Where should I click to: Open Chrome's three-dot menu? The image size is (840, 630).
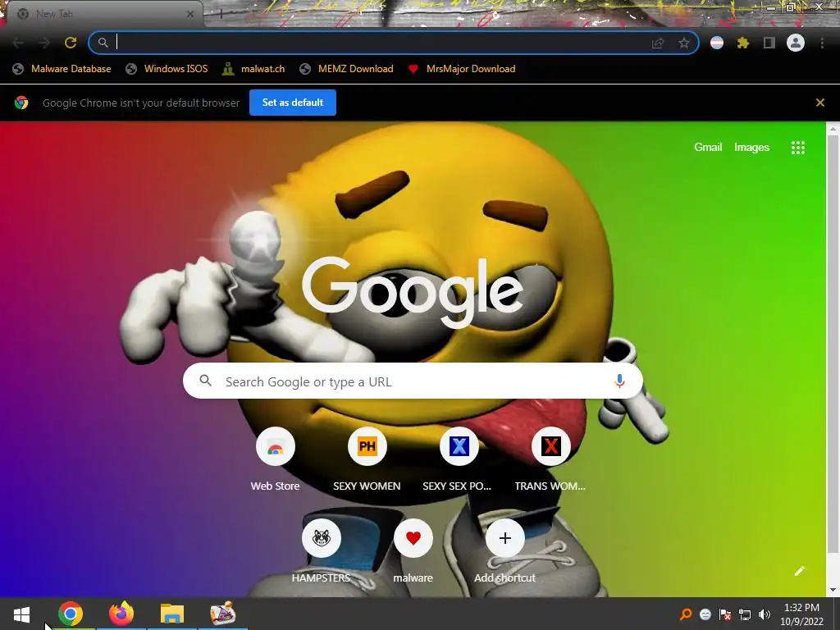pyautogui.click(x=822, y=43)
